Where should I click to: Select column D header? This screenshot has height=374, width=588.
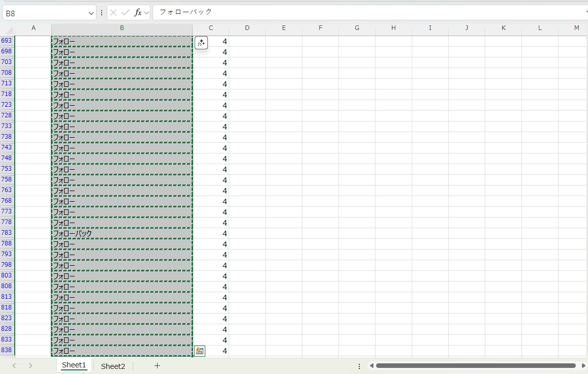tap(247, 28)
